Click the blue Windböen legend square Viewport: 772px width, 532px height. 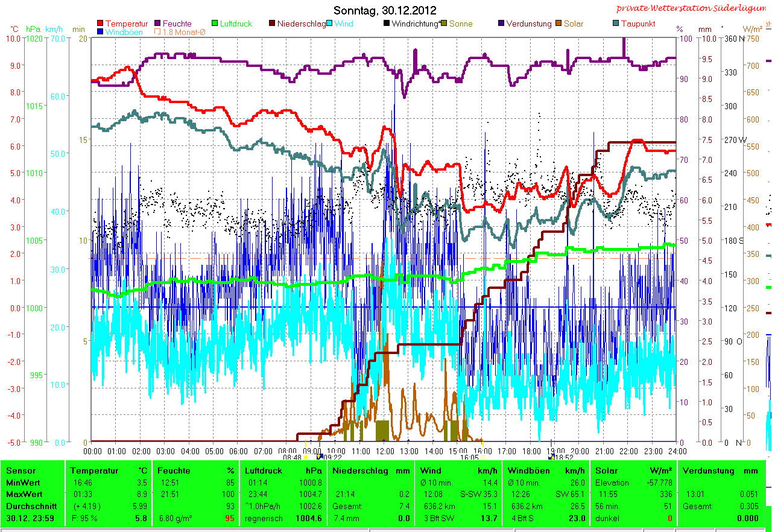100,32
